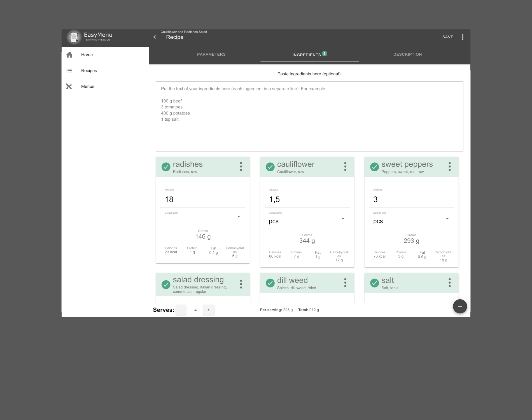Open the unit dropdown for sweet peppers
Screen dimensions: 532x420
point(447,219)
